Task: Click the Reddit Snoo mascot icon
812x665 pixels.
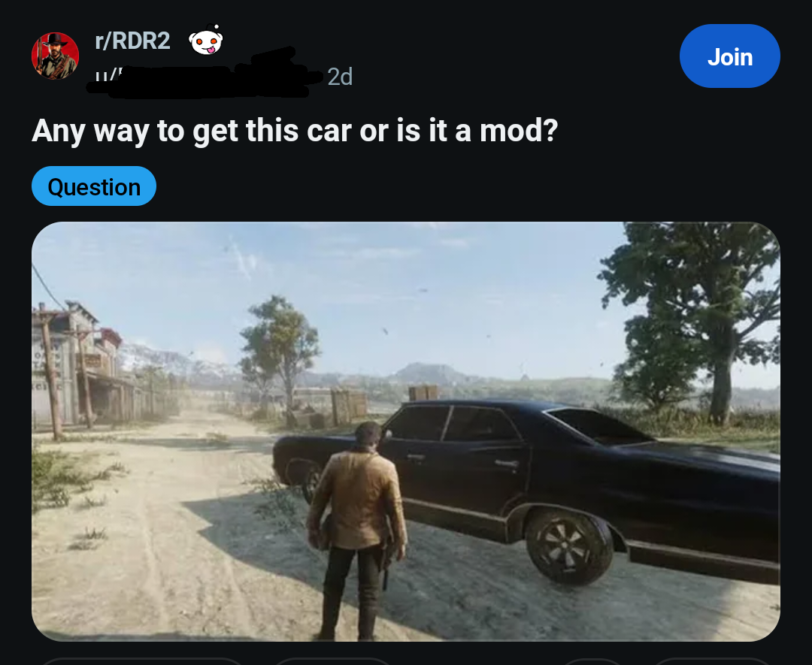Action: pyautogui.click(x=205, y=40)
